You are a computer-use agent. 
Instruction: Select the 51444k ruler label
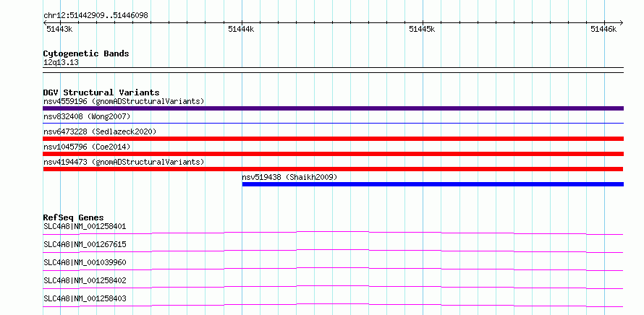click(x=241, y=29)
